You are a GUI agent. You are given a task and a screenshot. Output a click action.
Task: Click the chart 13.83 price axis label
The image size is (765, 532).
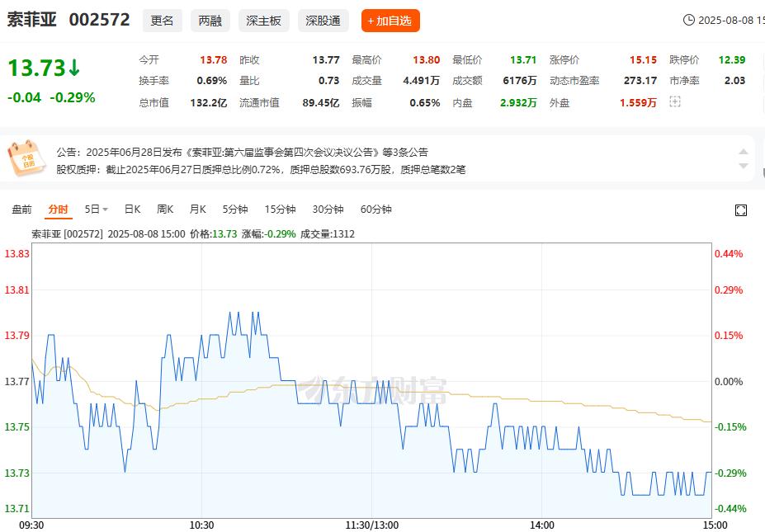pos(17,253)
